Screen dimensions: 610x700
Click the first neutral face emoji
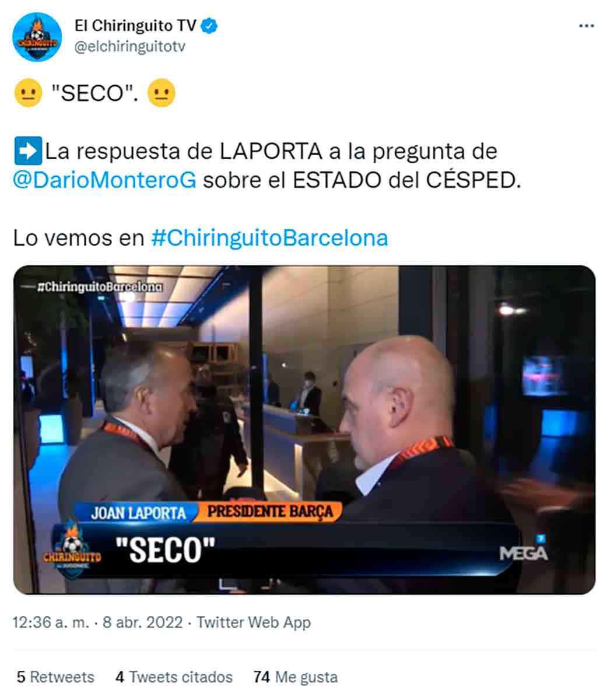(28, 93)
